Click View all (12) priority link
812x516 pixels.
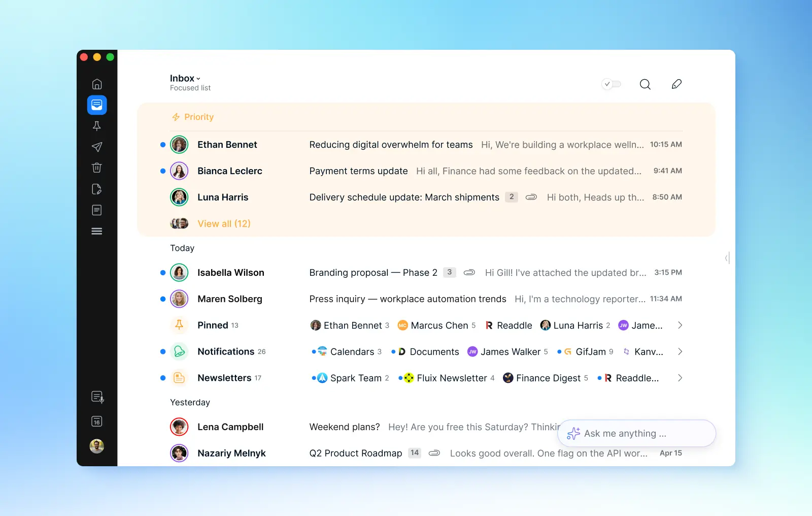click(224, 223)
